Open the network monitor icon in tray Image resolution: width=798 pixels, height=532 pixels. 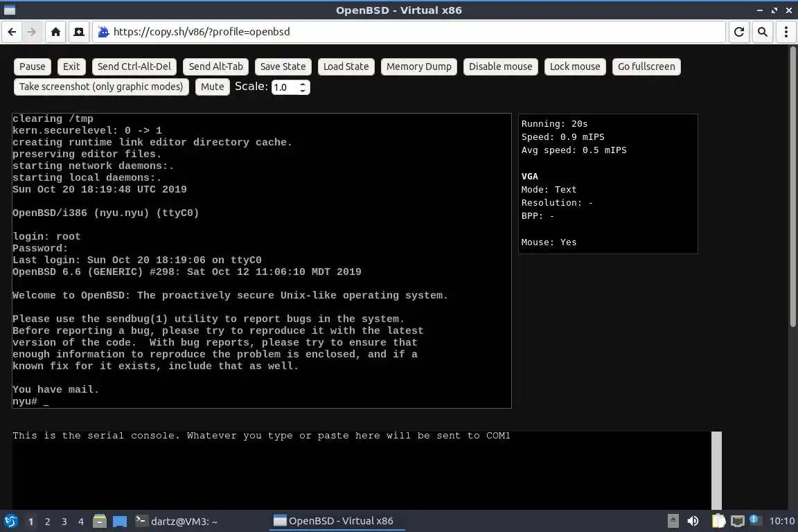pyautogui.click(x=738, y=521)
